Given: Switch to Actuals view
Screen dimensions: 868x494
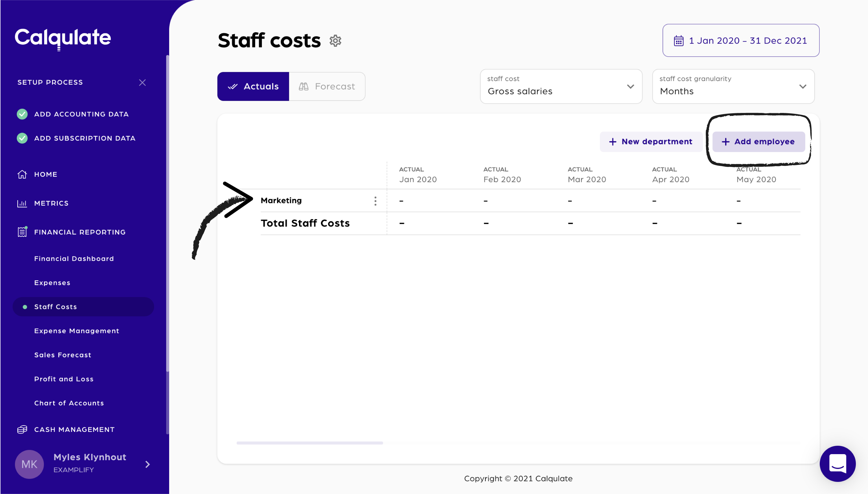Looking at the screenshot, I should [x=253, y=86].
